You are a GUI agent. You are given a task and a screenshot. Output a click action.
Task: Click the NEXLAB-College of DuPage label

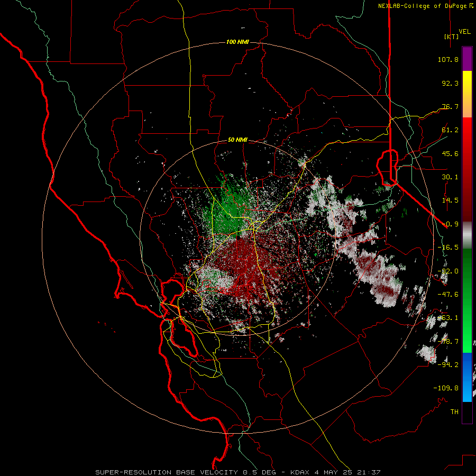(x=422, y=6)
